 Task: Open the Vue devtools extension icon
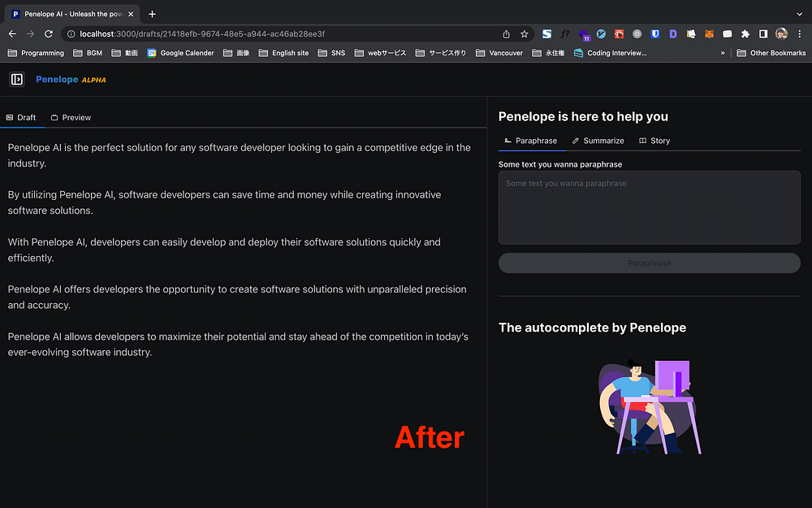(x=601, y=33)
